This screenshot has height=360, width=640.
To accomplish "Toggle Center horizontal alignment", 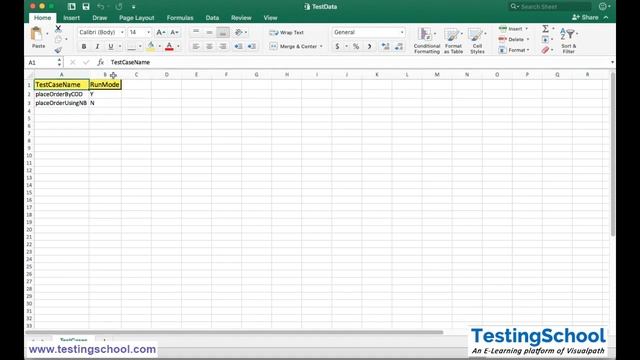I will [x=209, y=47].
